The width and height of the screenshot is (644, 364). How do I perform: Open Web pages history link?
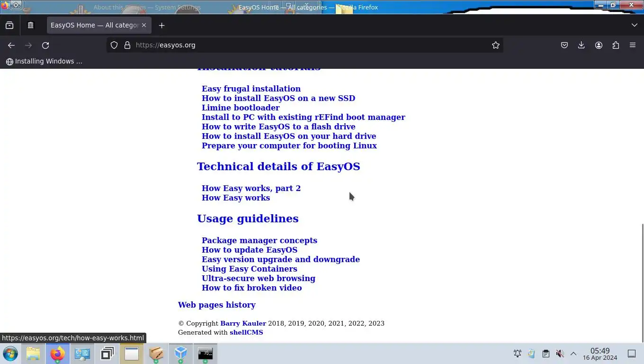pos(217,305)
